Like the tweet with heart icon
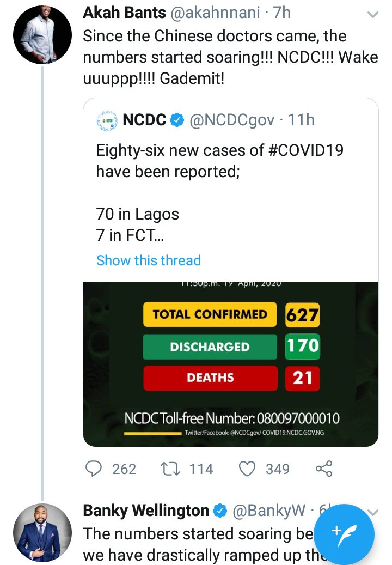The width and height of the screenshot is (392, 565). (x=248, y=469)
